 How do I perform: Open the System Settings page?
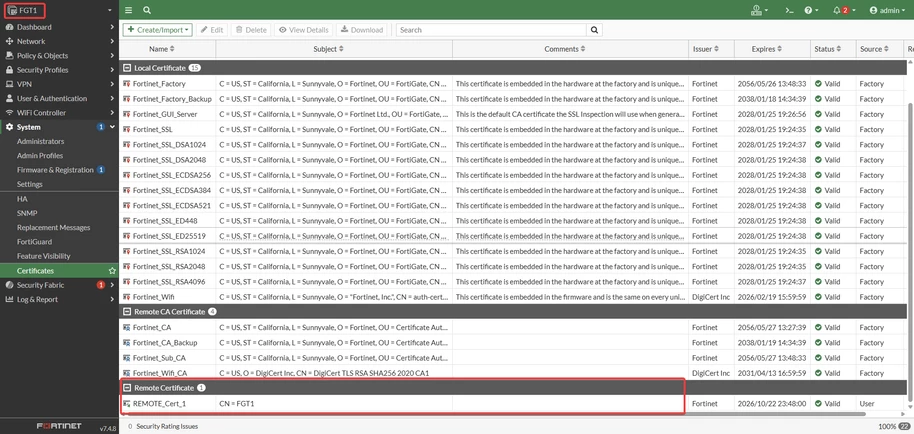click(30, 184)
